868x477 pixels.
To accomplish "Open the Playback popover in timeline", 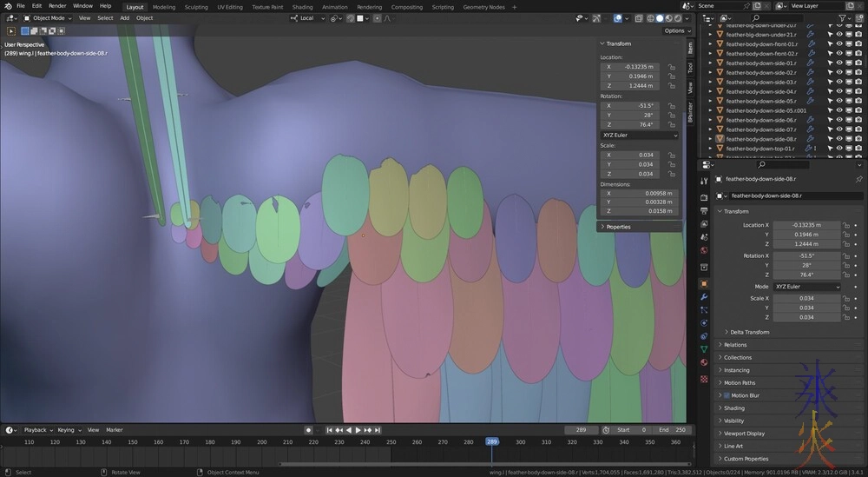I will click(37, 430).
